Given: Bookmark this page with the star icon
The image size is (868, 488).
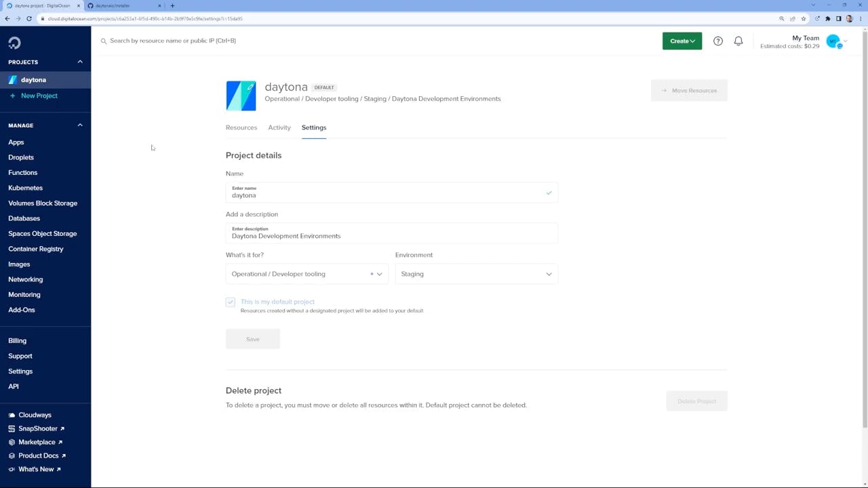Looking at the screenshot, I should click(x=804, y=19).
